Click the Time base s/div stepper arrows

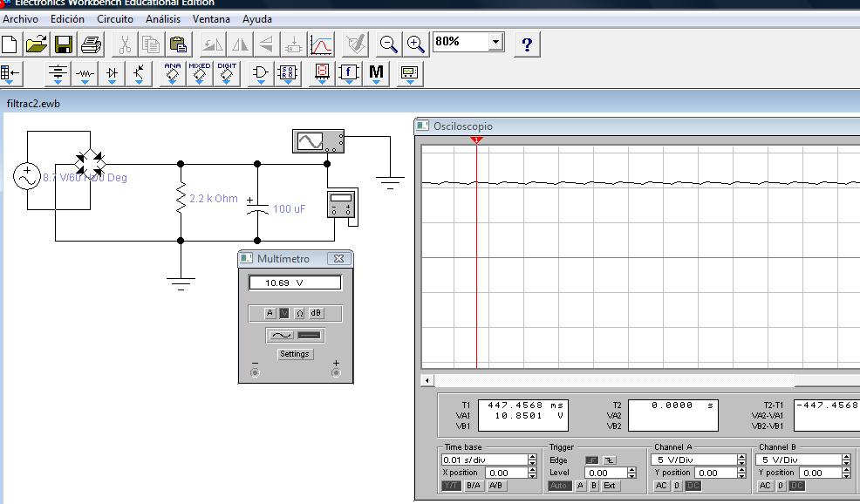532,460
